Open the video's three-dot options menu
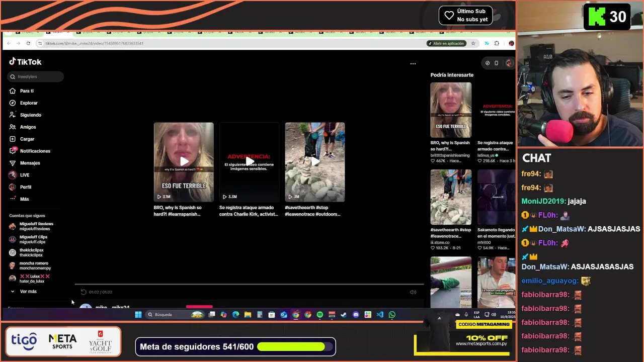 coord(413,64)
